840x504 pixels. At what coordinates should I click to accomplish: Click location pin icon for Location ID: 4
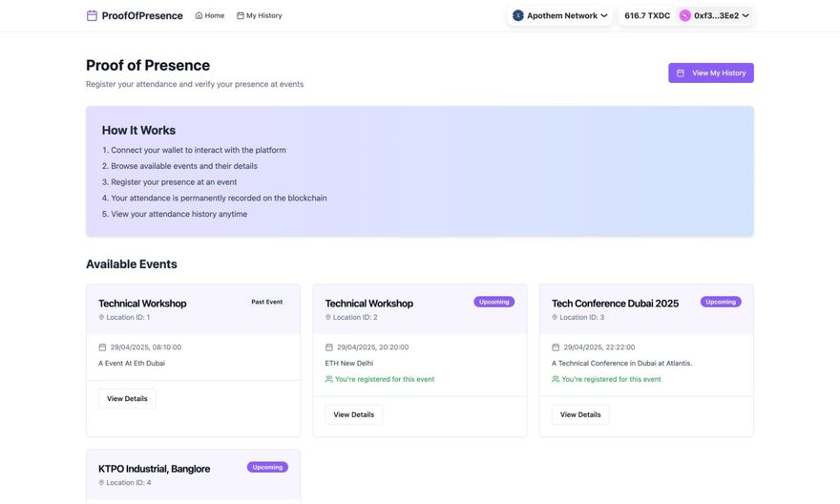click(x=101, y=483)
